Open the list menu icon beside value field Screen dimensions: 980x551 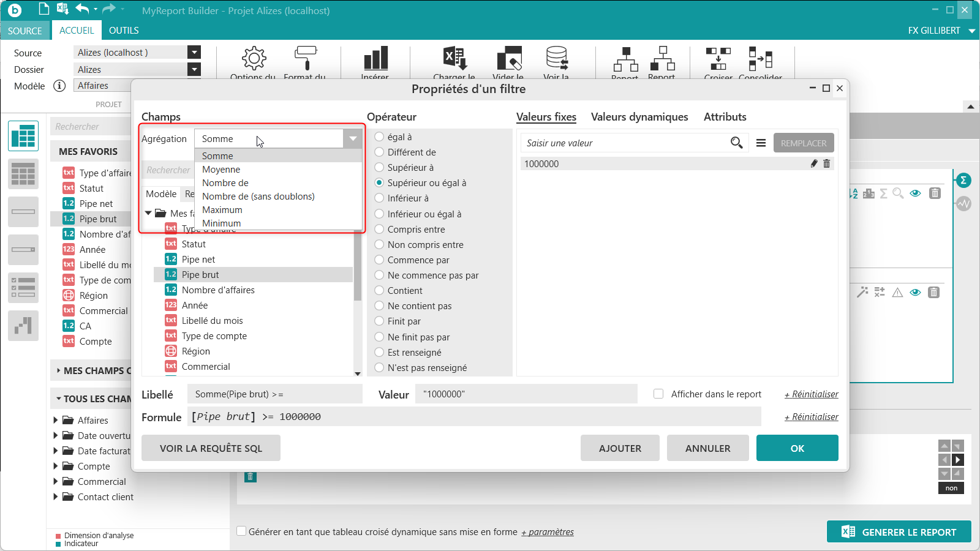(761, 143)
